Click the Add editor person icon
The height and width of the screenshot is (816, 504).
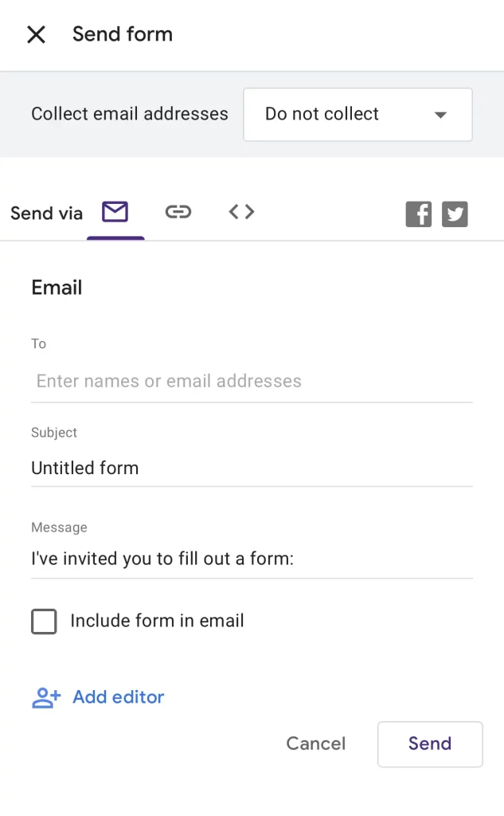click(x=44, y=696)
